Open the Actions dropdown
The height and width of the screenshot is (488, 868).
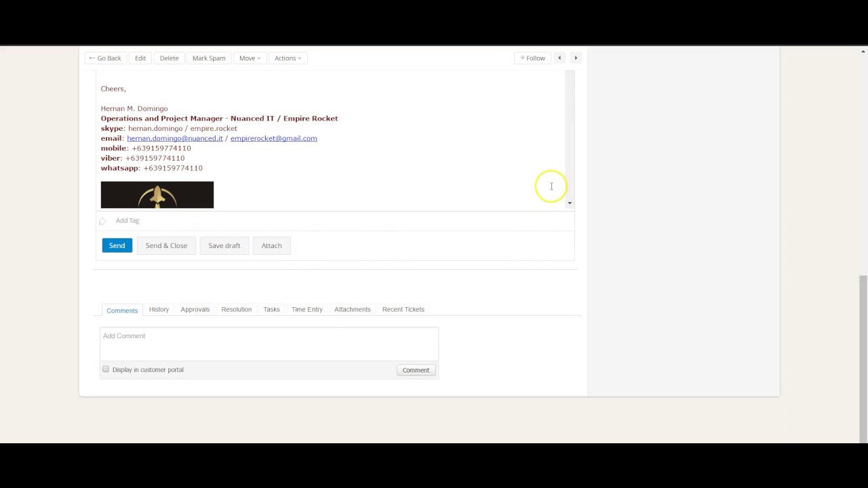click(288, 58)
